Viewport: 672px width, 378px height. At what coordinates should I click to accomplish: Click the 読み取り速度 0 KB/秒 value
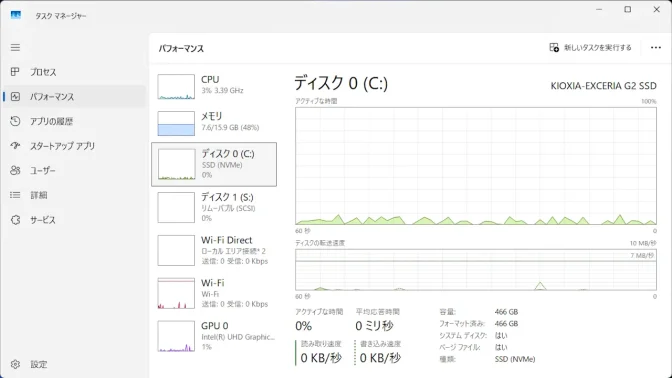pos(321,358)
